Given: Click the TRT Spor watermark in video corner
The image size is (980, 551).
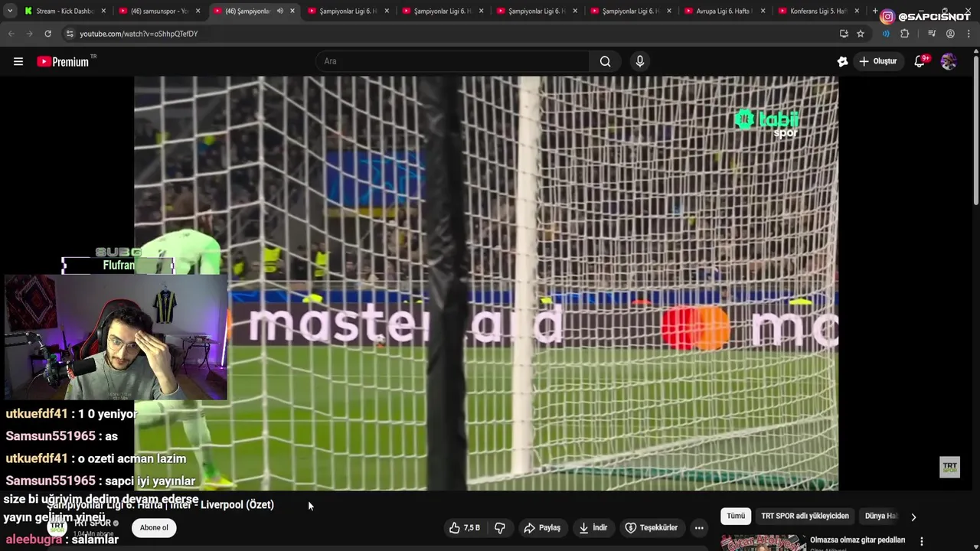Looking at the screenshot, I should (949, 467).
